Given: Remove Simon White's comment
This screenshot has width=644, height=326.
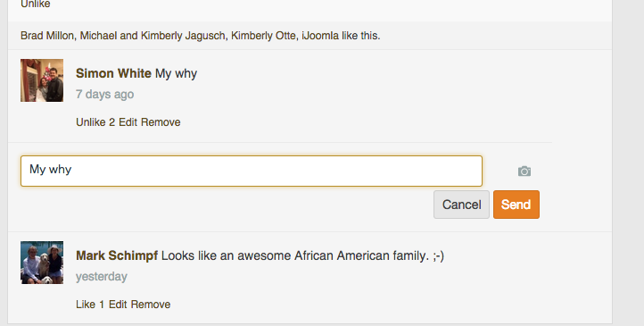Looking at the screenshot, I should tap(161, 122).
